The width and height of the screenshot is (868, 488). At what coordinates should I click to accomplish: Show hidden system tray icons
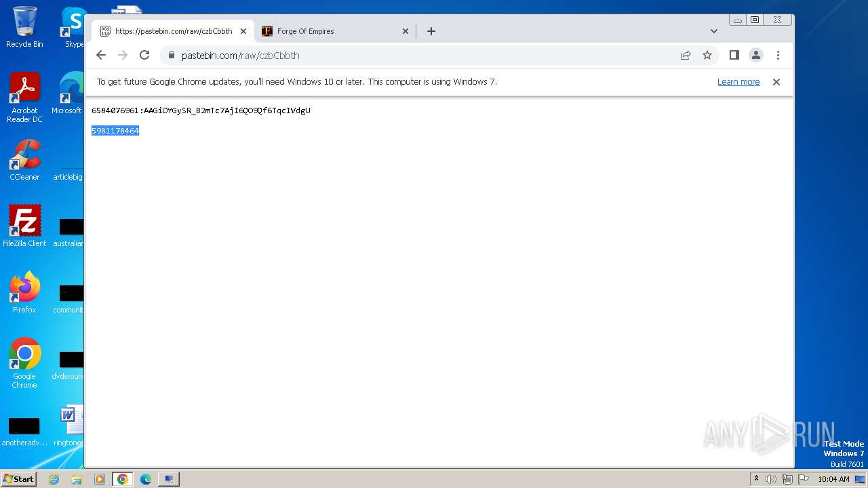(x=756, y=479)
